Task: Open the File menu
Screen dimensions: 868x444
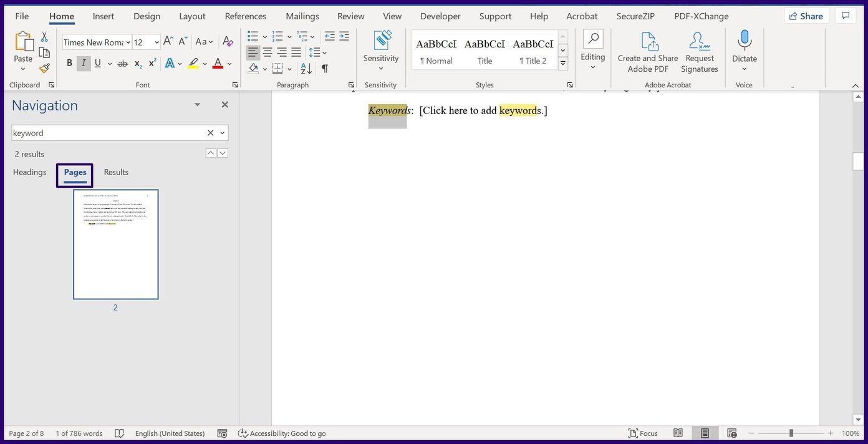Action: click(22, 16)
